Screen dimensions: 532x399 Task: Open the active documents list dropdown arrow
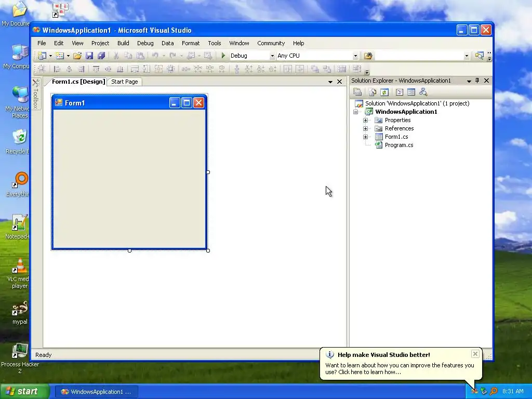(330, 82)
